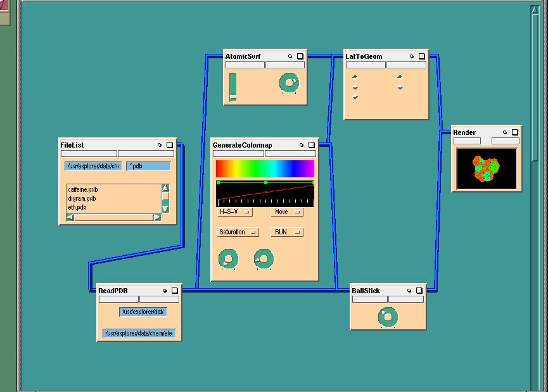
Task: Select eth.pdb in the file list
Action: pos(77,207)
